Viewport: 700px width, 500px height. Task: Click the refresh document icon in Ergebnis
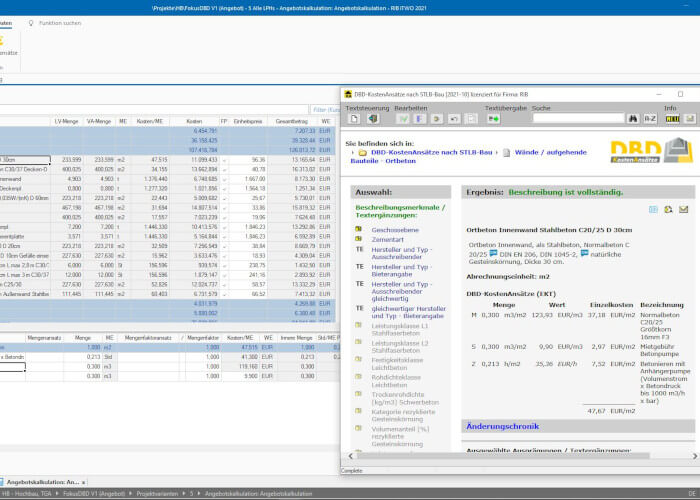click(x=668, y=209)
